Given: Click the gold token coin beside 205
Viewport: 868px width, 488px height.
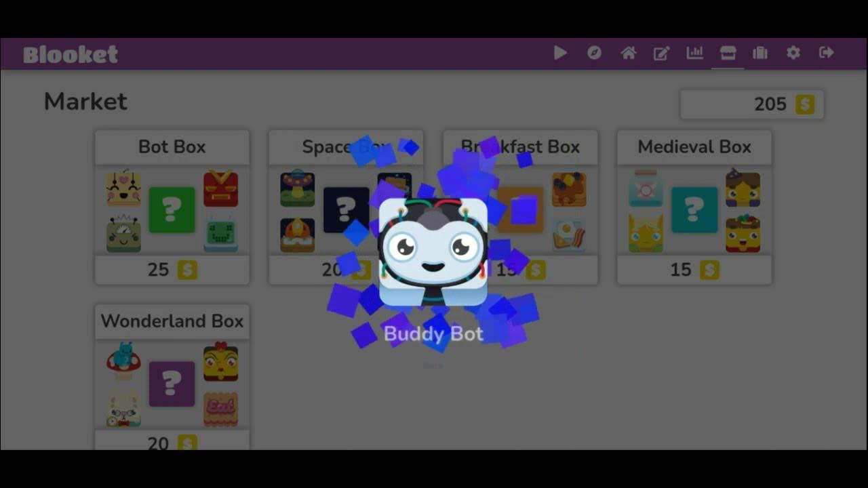Looking at the screenshot, I should 806,104.
